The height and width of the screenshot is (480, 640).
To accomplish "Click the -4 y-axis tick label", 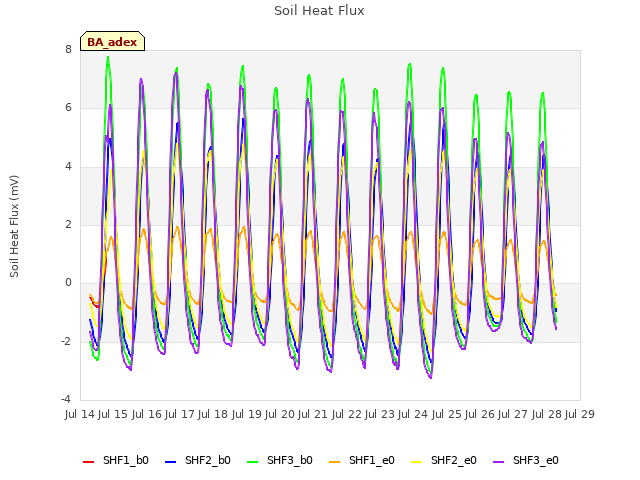I will click(66, 400).
